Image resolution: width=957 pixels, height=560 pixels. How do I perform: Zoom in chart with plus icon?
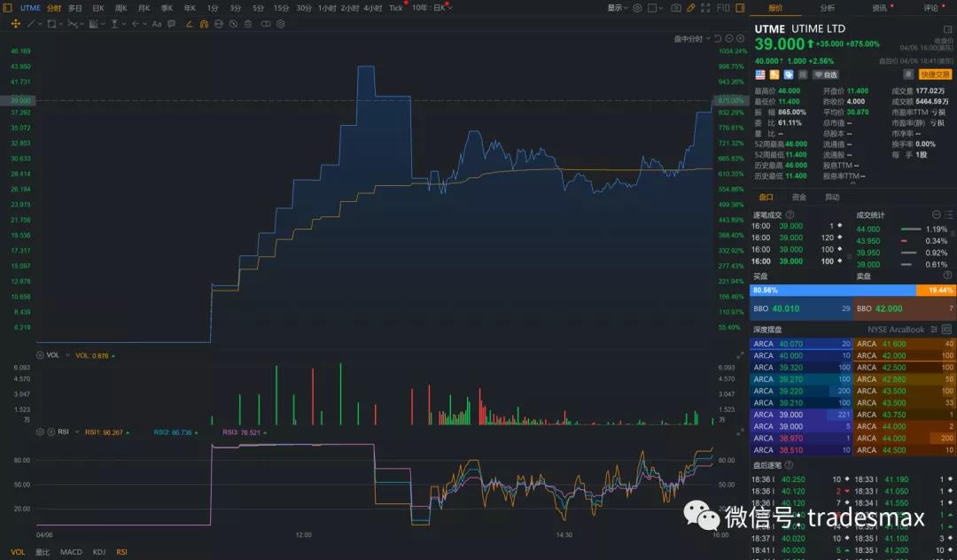[x=740, y=38]
